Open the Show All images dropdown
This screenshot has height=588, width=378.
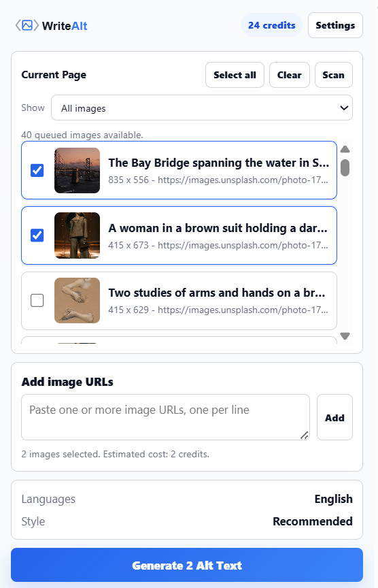tap(202, 108)
